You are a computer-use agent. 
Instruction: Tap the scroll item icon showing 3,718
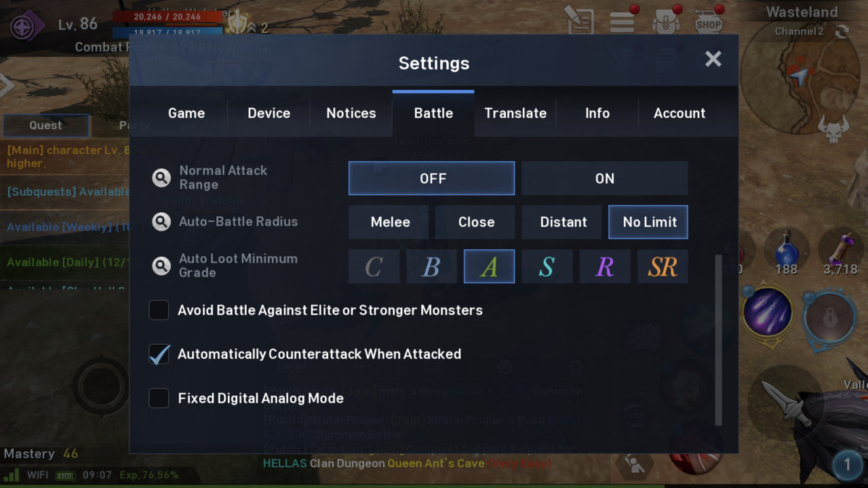[x=841, y=251]
